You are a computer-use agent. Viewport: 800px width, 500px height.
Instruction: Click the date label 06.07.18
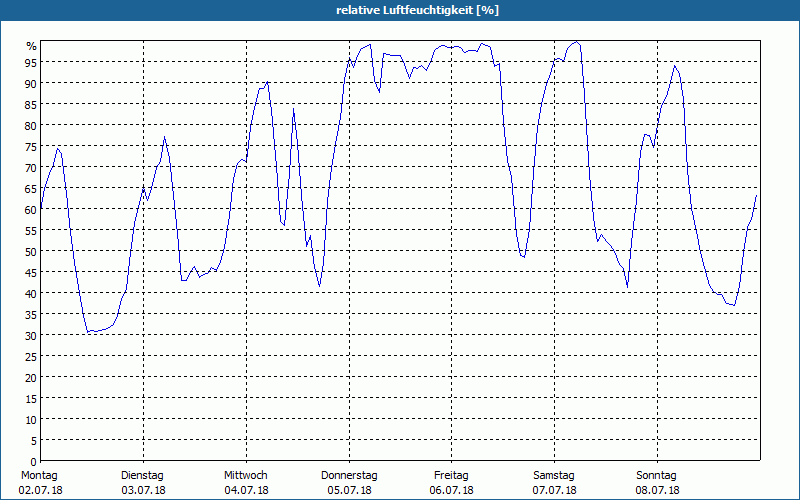[452, 490]
